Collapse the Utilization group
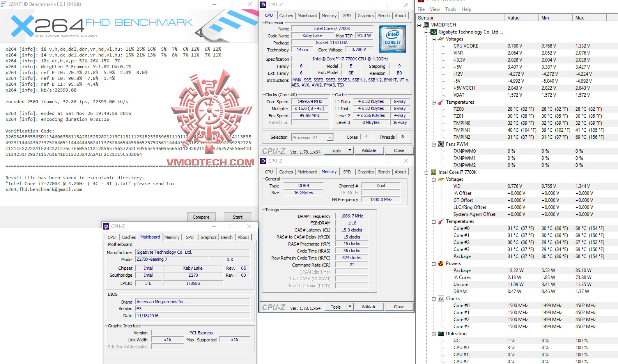The width and height of the screenshot is (618, 364). tap(434, 334)
